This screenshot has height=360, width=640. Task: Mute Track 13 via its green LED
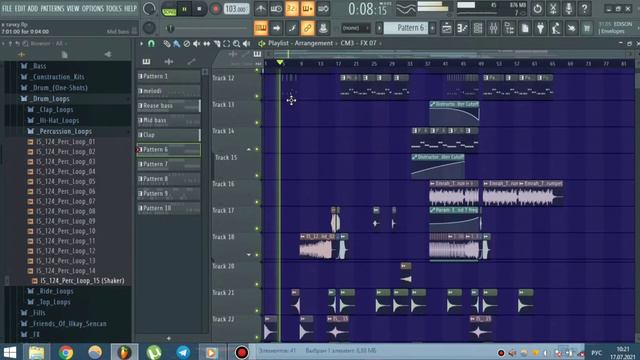(x=257, y=122)
